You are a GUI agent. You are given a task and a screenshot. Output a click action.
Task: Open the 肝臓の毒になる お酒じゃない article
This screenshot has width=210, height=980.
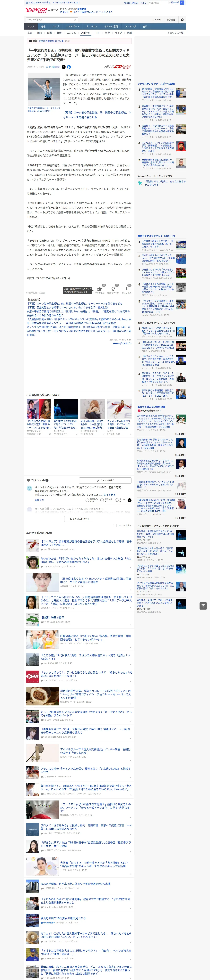pos(95,638)
